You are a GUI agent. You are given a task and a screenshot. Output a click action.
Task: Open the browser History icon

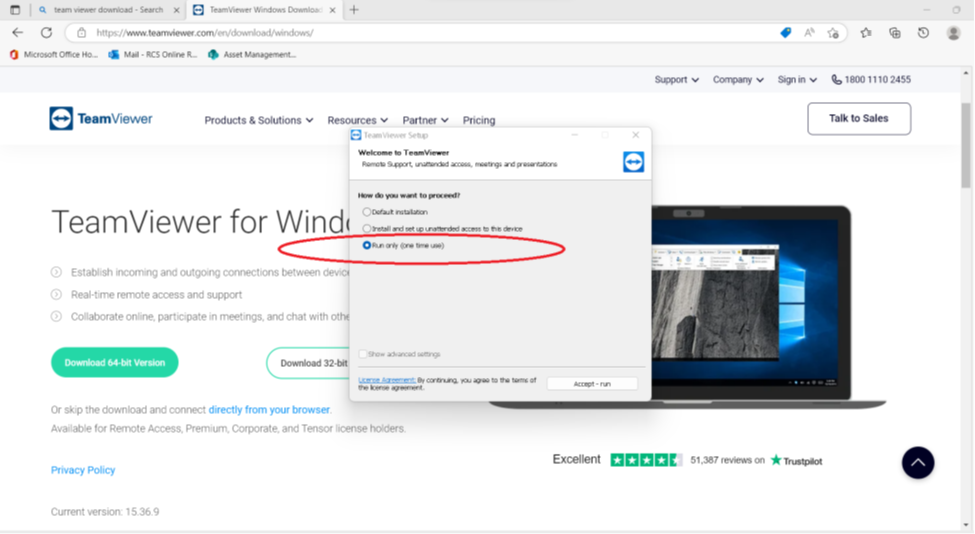click(923, 33)
